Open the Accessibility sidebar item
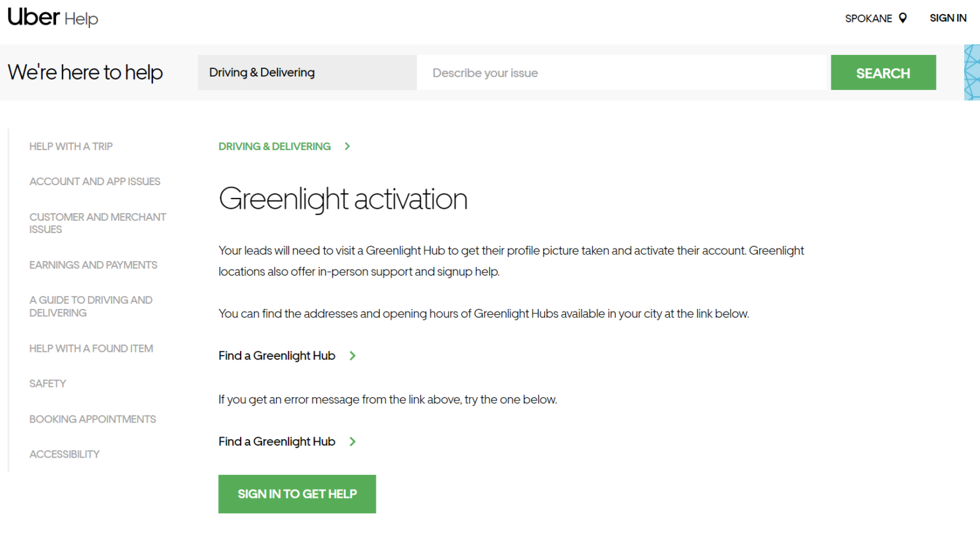The image size is (980, 549). pos(64,455)
